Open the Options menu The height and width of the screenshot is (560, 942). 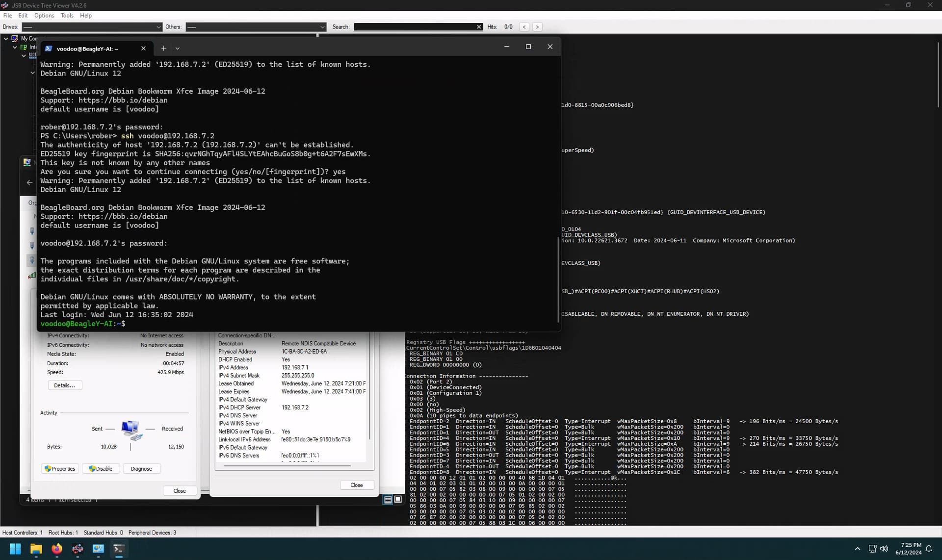pos(44,16)
